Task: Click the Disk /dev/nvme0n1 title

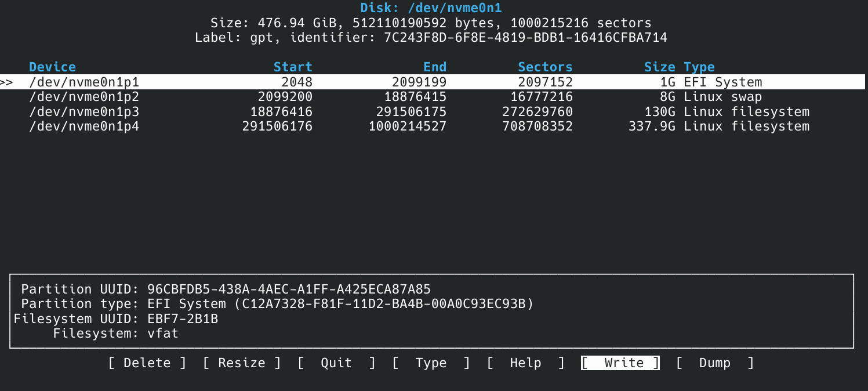Action: pos(431,8)
